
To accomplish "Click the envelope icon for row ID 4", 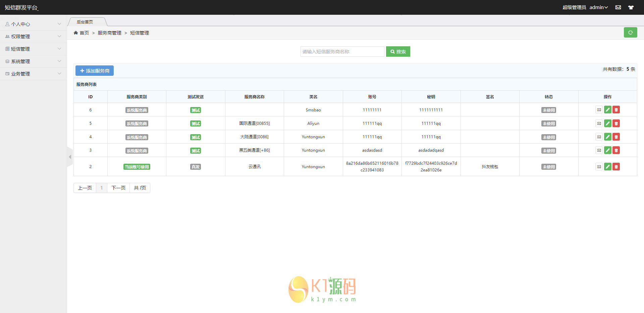I will click(x=599, y=137).
